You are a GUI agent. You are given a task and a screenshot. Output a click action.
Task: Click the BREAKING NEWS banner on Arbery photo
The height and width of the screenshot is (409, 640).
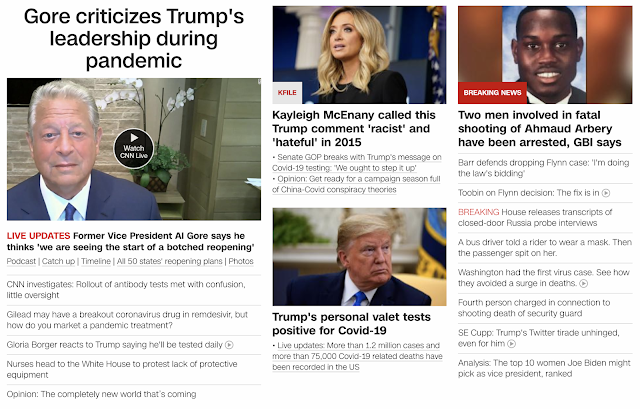492,93
